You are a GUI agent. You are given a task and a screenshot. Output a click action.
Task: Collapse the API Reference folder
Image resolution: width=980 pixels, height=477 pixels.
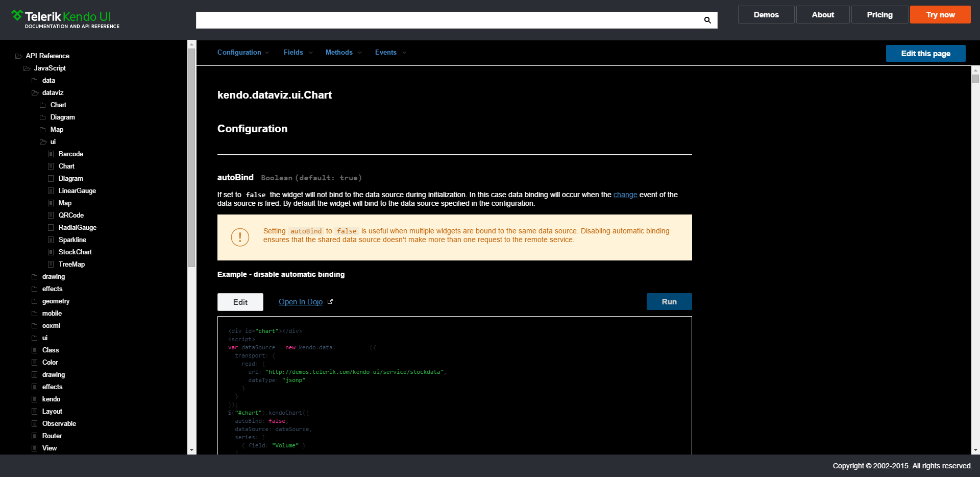coord(18,56)
